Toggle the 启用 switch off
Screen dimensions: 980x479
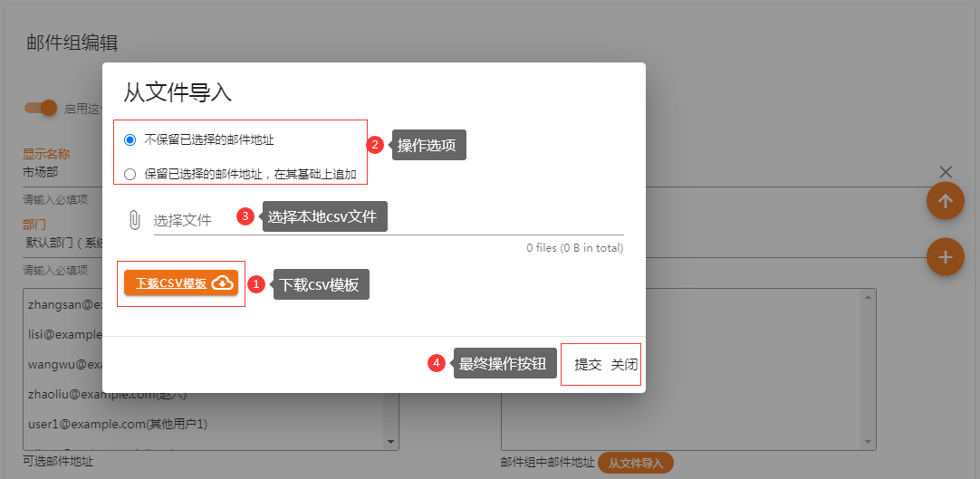tap(41, 108)
